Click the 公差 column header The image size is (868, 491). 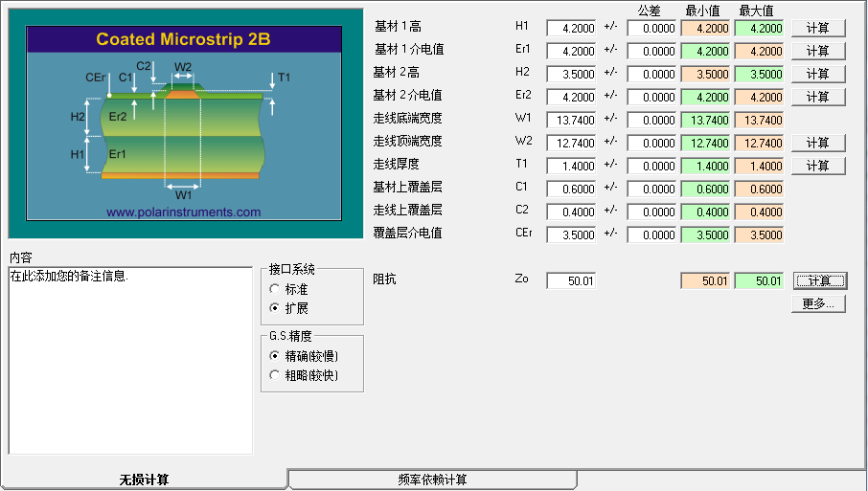[649, 11]
